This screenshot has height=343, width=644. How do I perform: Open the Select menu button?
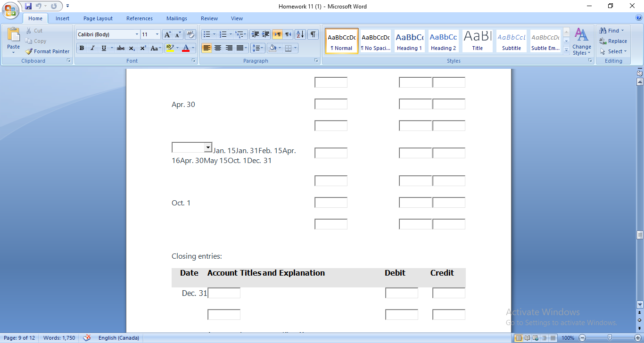[x=613, y=51]
